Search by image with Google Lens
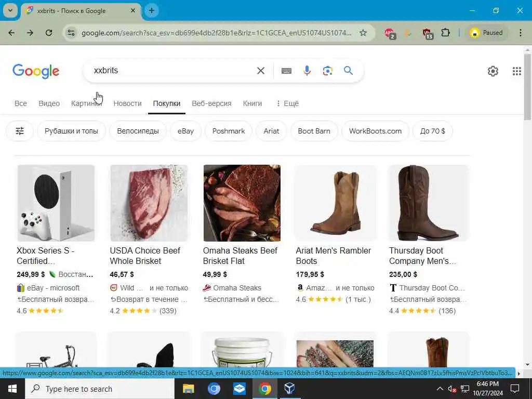This screenshot has height=399, width=532. tap(328, 71)
